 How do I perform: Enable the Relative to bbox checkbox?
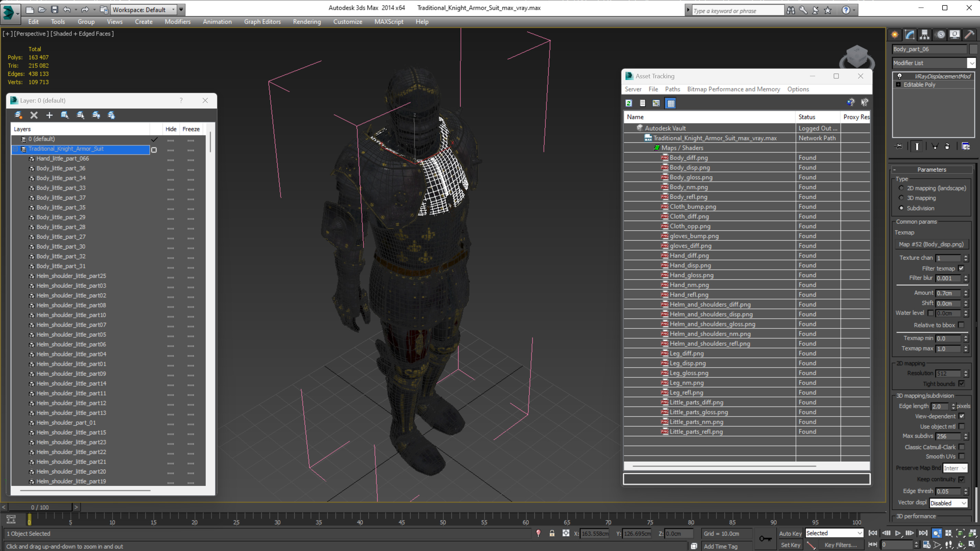click(961, 325)
